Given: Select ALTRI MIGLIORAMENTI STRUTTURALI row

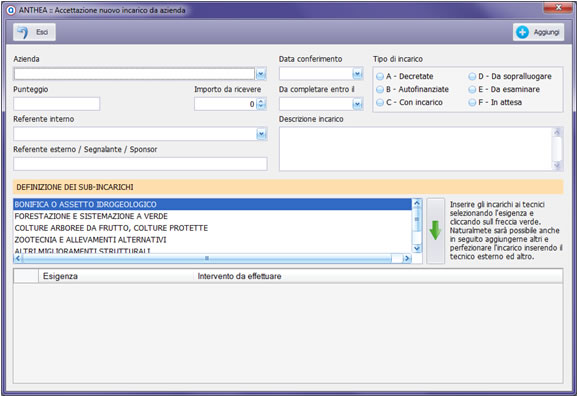Looking at the screenshot, I should tap(212, 250).
